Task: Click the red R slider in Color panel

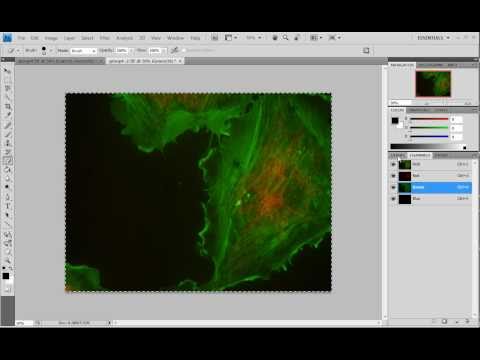Action: tap(429, 119)
